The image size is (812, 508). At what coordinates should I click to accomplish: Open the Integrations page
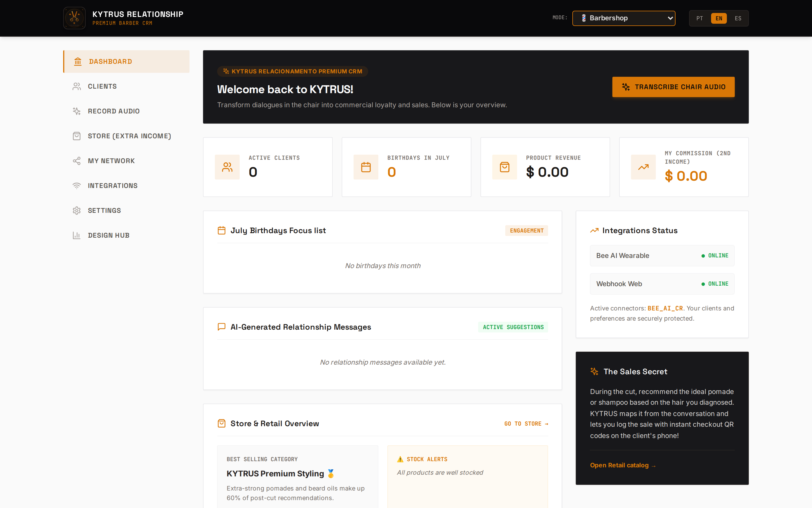[127, 186]
